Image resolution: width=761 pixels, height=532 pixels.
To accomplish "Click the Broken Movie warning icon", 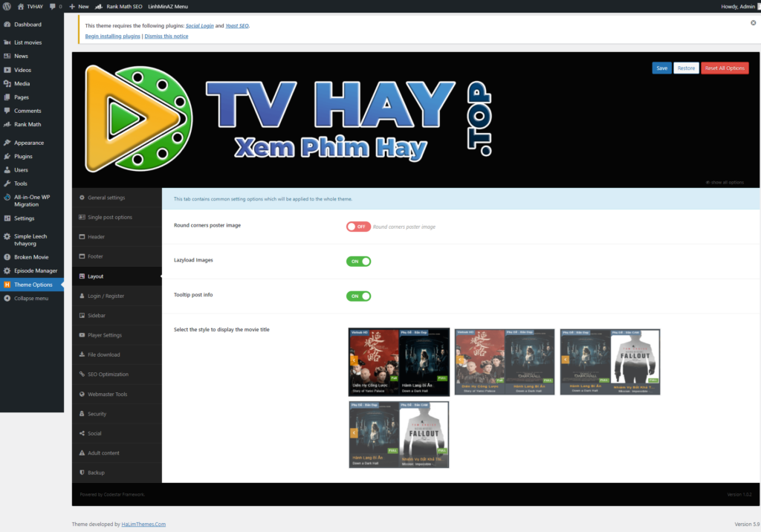I will point(7,257).
